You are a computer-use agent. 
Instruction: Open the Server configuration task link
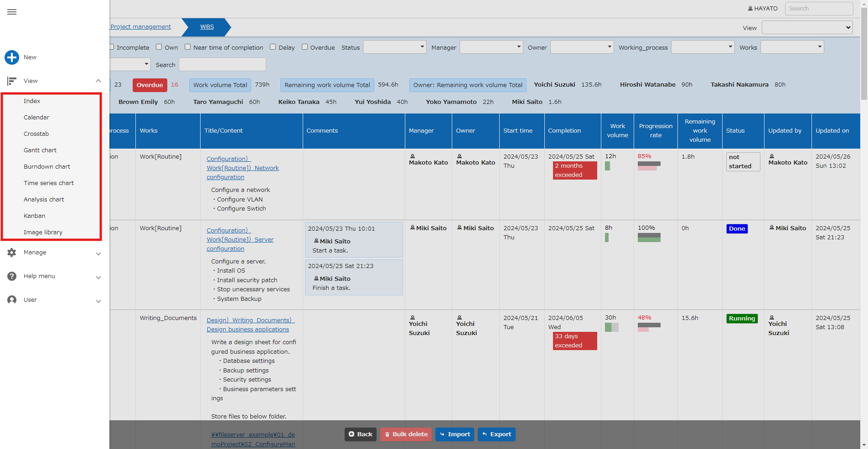[240, 239]
